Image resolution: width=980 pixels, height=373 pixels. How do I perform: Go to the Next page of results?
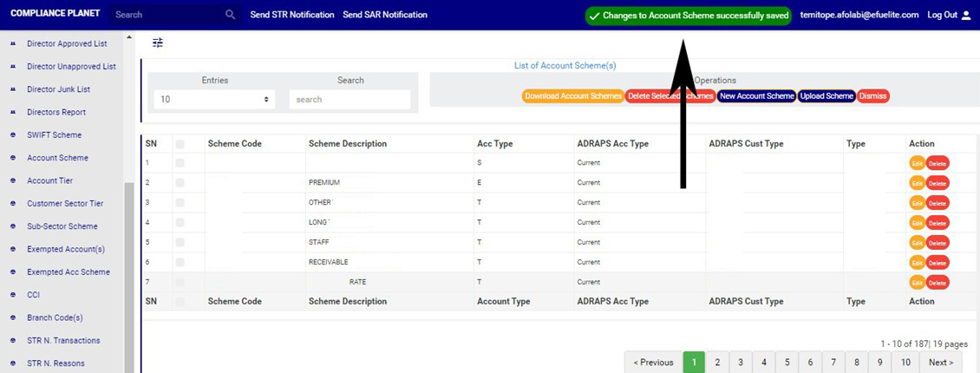pyautogui.click(x=940, y=363)
